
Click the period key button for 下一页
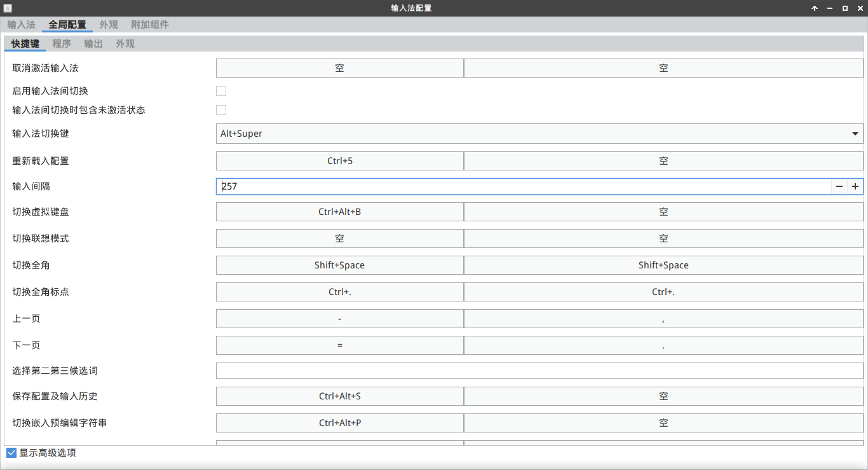(x=663, y=345)
